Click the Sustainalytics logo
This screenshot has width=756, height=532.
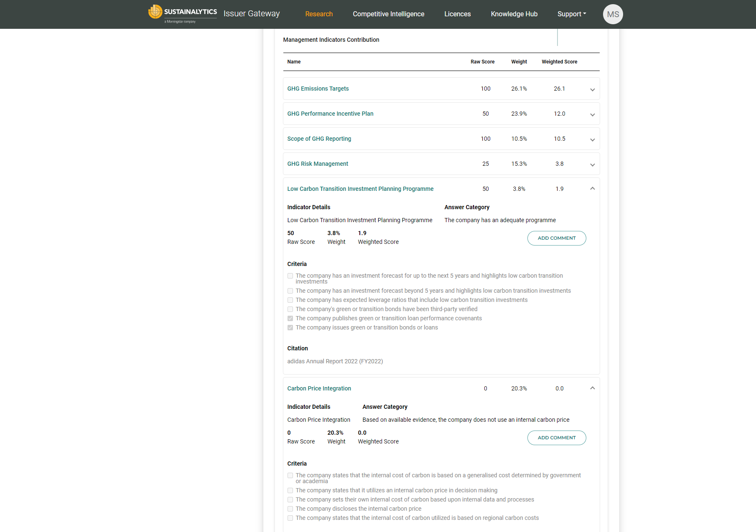pyautogui.click(x=182, y=14)
